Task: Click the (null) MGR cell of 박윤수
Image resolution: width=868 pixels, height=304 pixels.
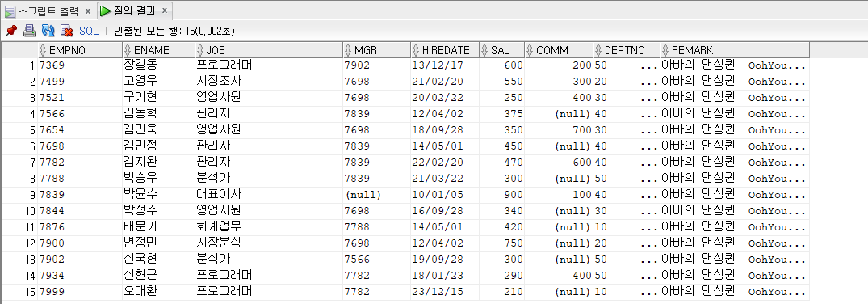Action: (x=376, y=195)
